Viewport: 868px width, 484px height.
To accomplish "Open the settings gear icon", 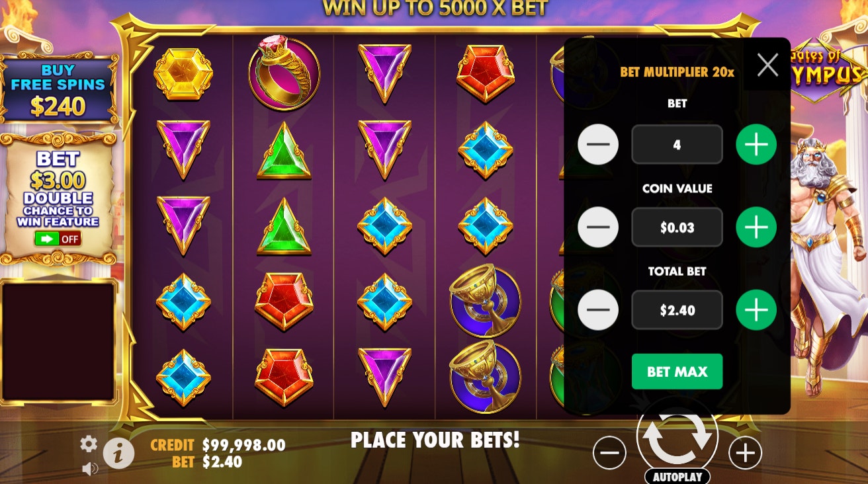I will click(x=89, y=444).
